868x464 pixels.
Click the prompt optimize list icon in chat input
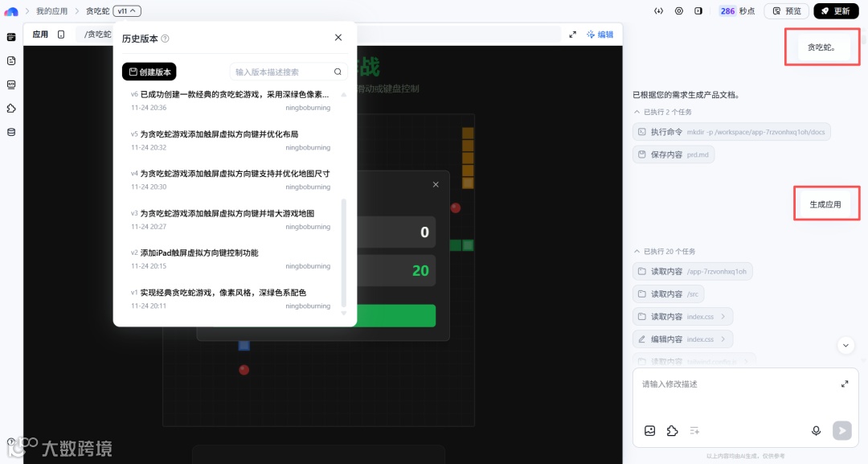(694, 431)
